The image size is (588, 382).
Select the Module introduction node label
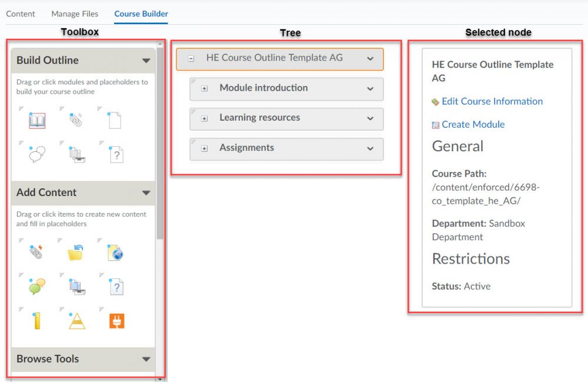[x=263, y=88]
